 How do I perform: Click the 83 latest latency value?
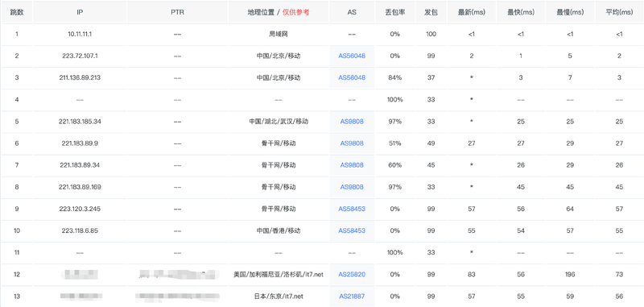(472, 274)
